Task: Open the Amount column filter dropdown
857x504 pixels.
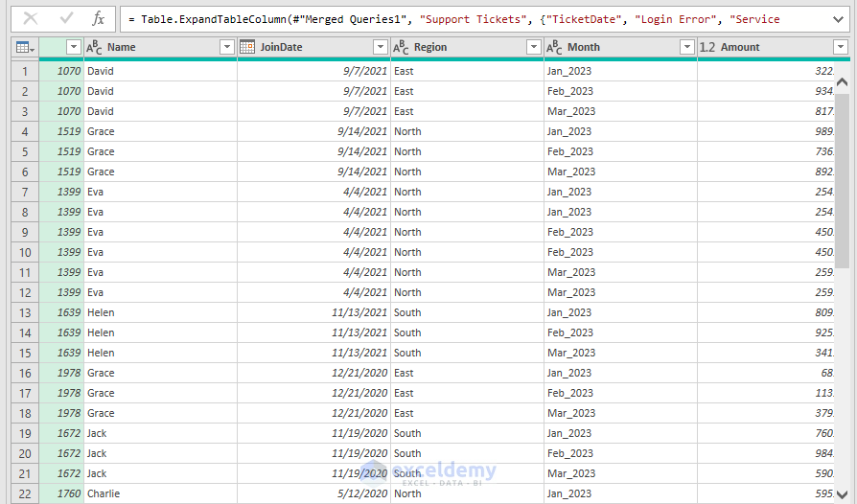Action: point(841,48)
